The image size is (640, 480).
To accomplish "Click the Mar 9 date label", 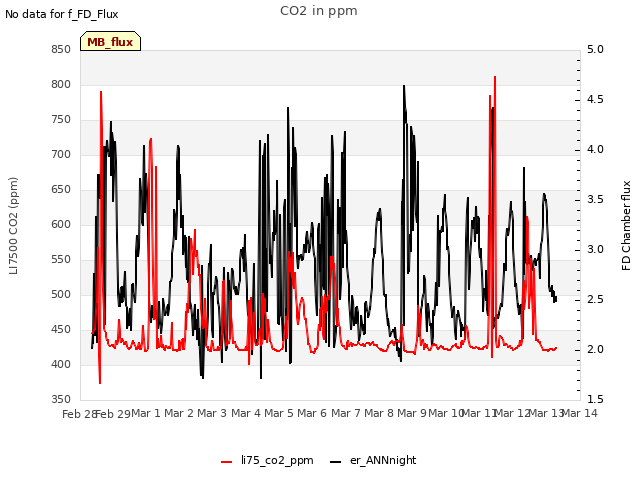I will click(412, 413).
